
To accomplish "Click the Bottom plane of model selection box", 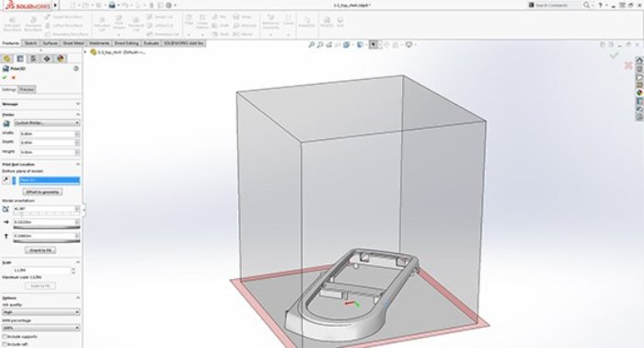I will [50, 180].
